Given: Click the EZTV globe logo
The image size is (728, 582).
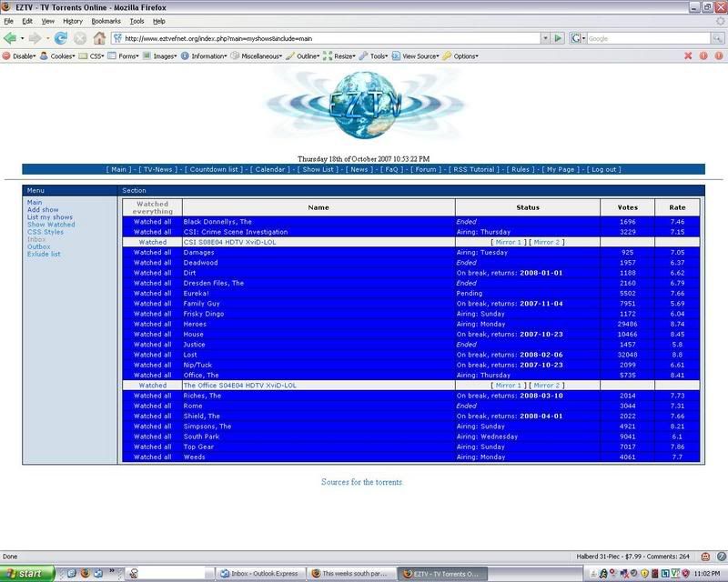Looking at the screenshot, I should (365, 105).
